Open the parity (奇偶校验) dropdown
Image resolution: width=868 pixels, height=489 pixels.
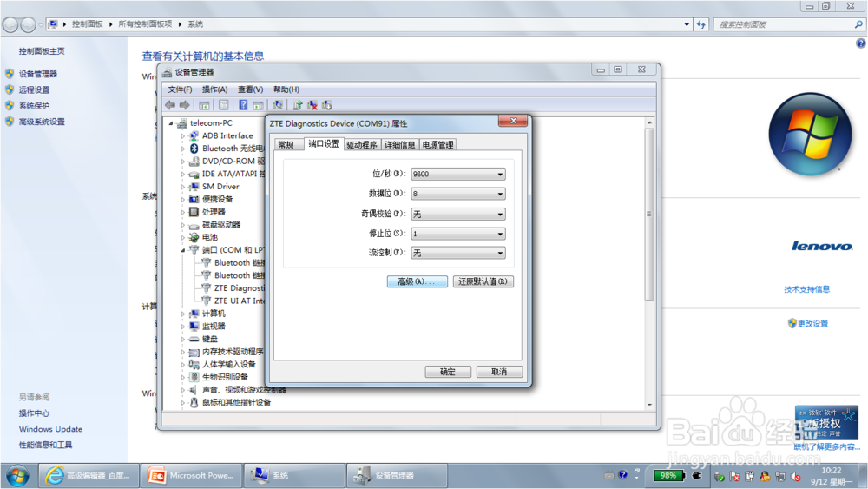point(457,214)
